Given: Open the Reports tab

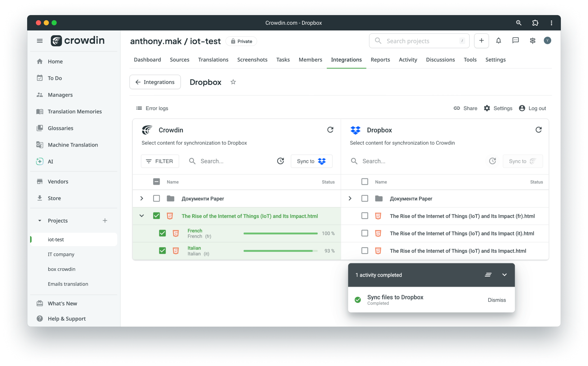Looking at the screenshot, I should pos(380,60).
